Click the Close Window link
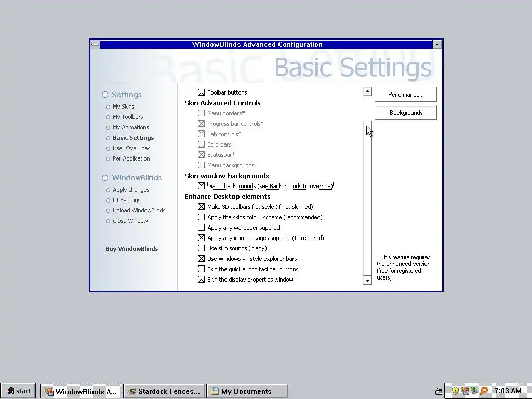The width and height of the screenshot is (532, 399). (130, 221)
